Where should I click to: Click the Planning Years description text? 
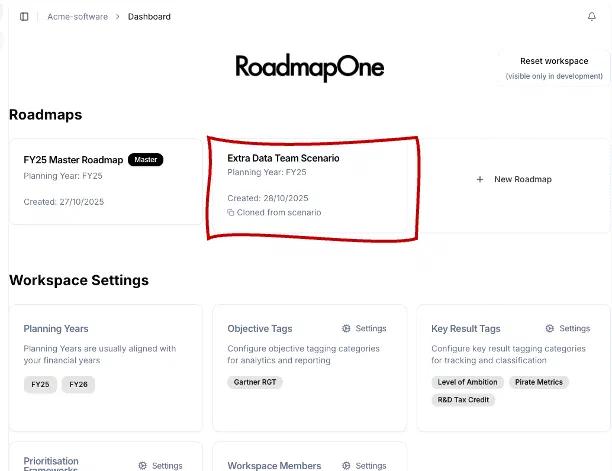coord(100,354)
